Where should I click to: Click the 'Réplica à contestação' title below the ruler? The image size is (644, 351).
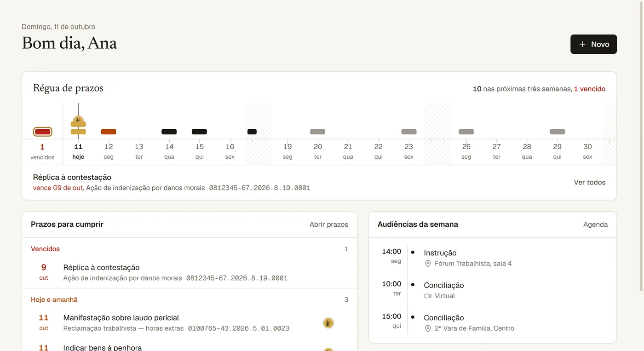click(x=72, y=177)
